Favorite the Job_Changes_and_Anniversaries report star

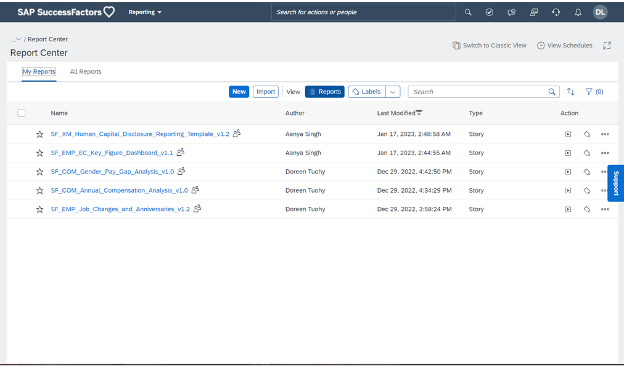[x=39, y=209]
